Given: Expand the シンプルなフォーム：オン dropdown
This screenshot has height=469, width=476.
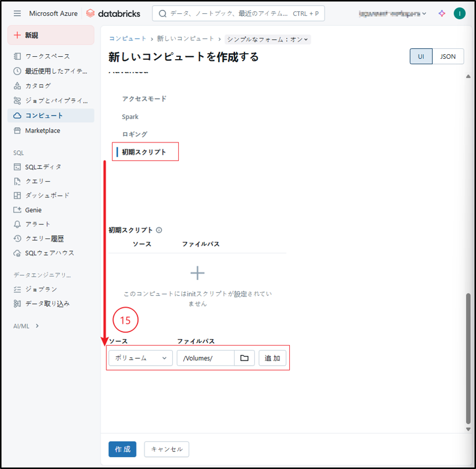Looking at the screenshot, I should click(x=267, y=39).
